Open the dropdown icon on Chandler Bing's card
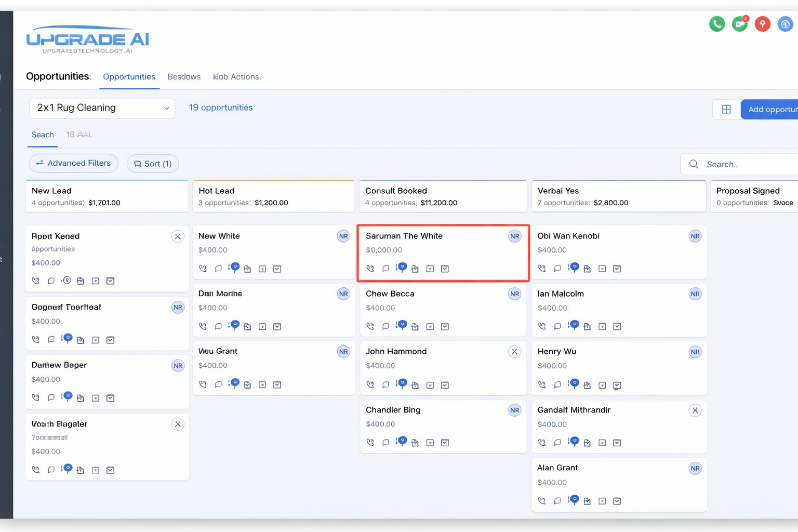Viewport: 798px width, 532px height. [430, 443]
